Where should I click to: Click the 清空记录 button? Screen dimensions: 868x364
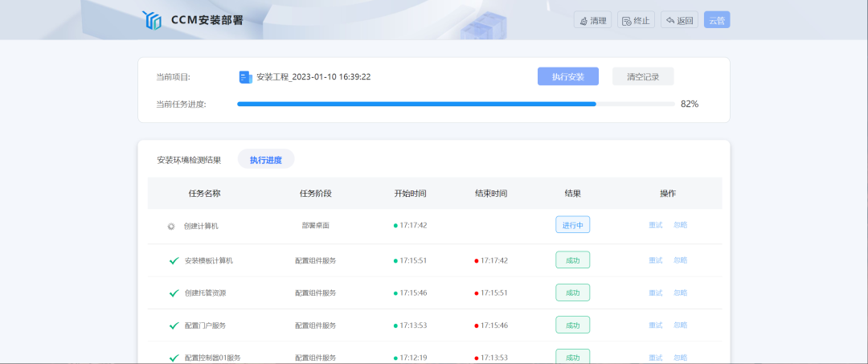pyautogui.click(x=643, y=76)
